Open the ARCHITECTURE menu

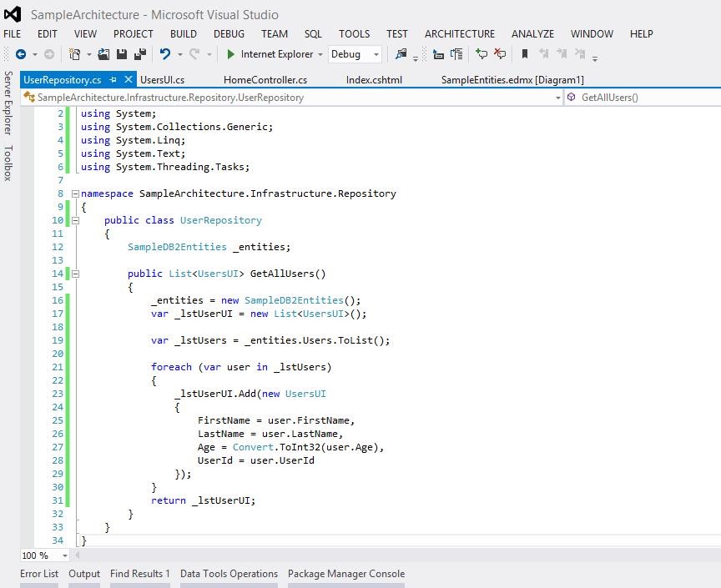coord(460,34)
